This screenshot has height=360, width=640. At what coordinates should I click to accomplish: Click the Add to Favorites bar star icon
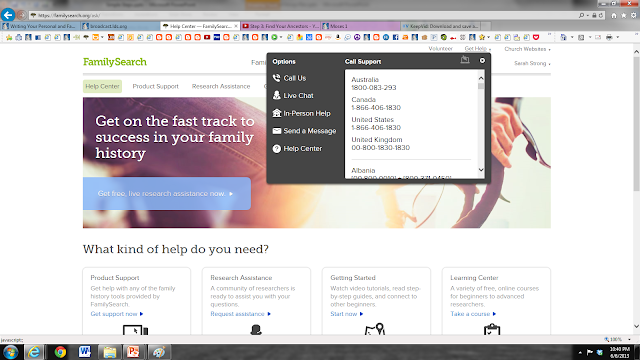(x=9, y=37)
